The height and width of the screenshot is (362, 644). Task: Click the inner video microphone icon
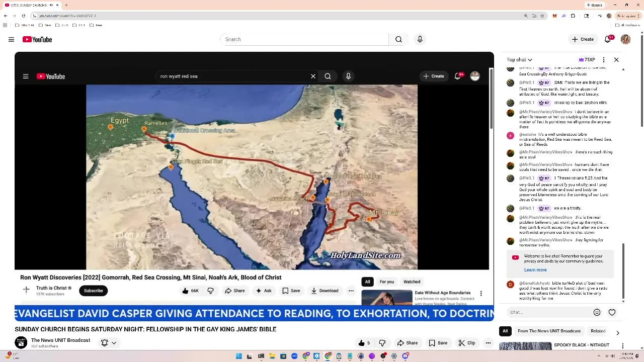[348, 76]
